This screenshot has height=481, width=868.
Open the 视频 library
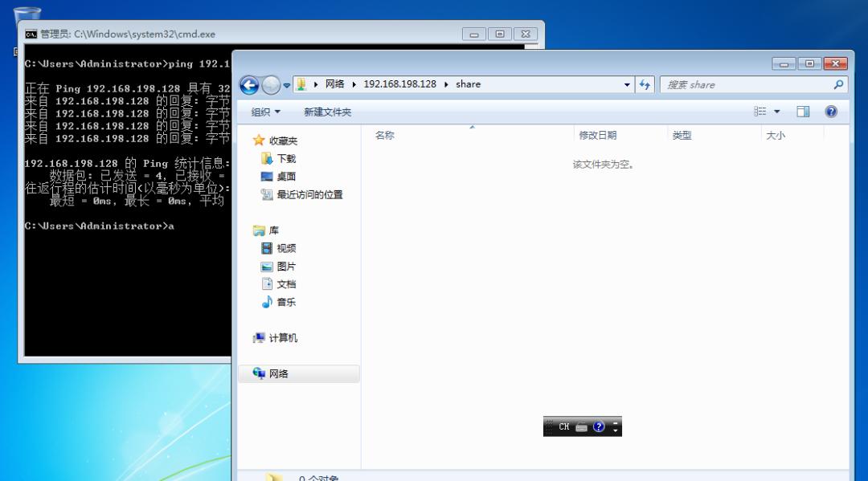coord(286,248)
